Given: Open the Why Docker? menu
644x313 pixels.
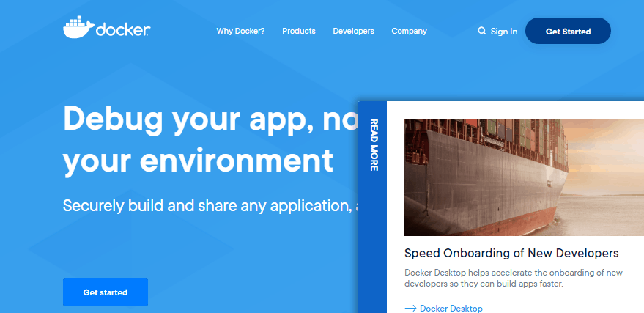Looking at the screenshot, I should [241, 31].
